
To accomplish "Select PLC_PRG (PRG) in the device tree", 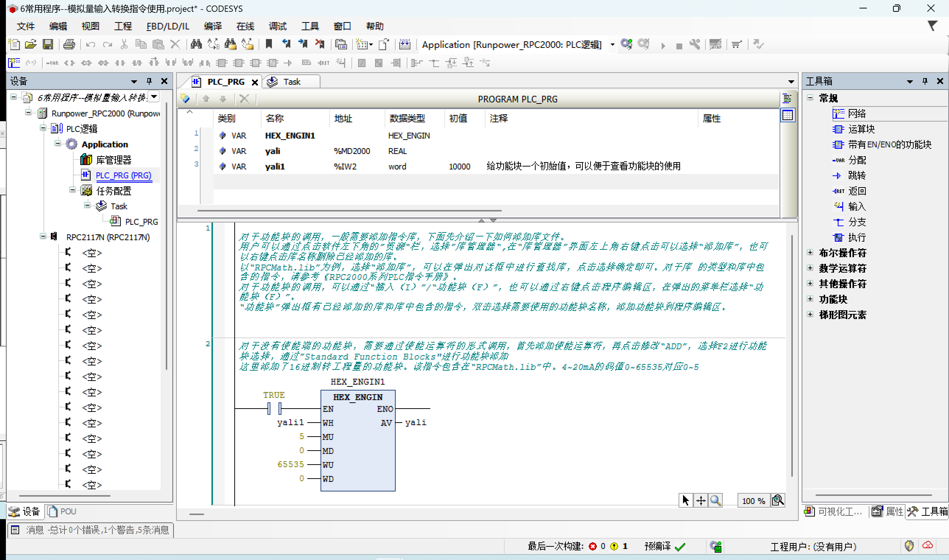I will coord(123,175).
